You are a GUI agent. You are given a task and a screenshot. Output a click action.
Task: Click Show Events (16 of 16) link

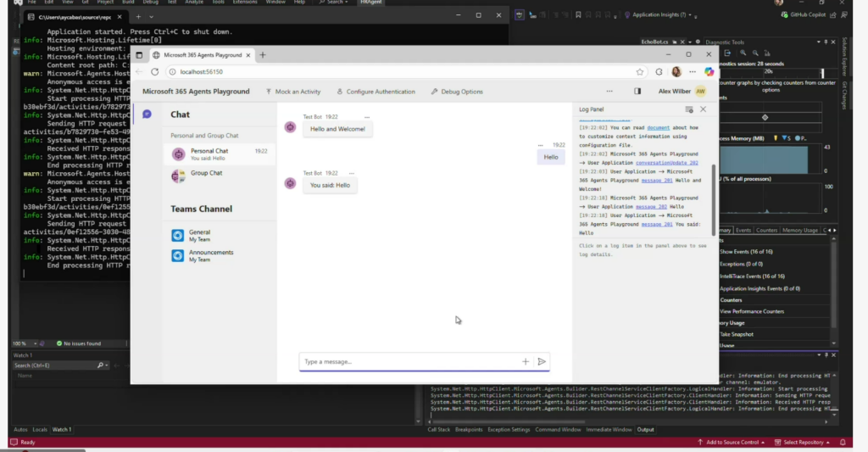click(x=746, y=252)
